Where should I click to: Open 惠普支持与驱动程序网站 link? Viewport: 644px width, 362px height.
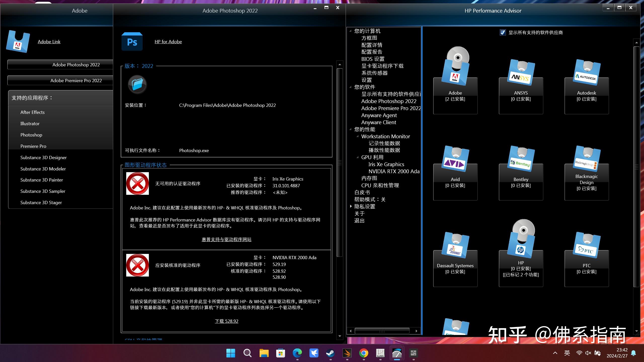[226, 239]
